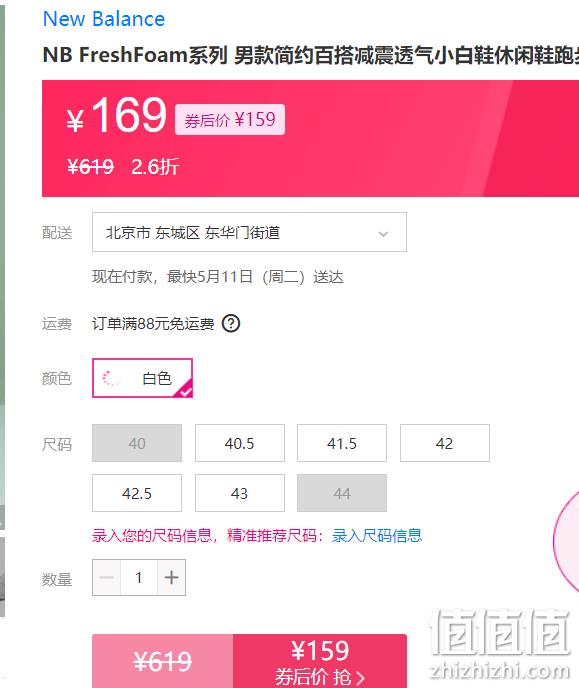Select the 白色 color option

pyautogui.click(x=143, y=378)
